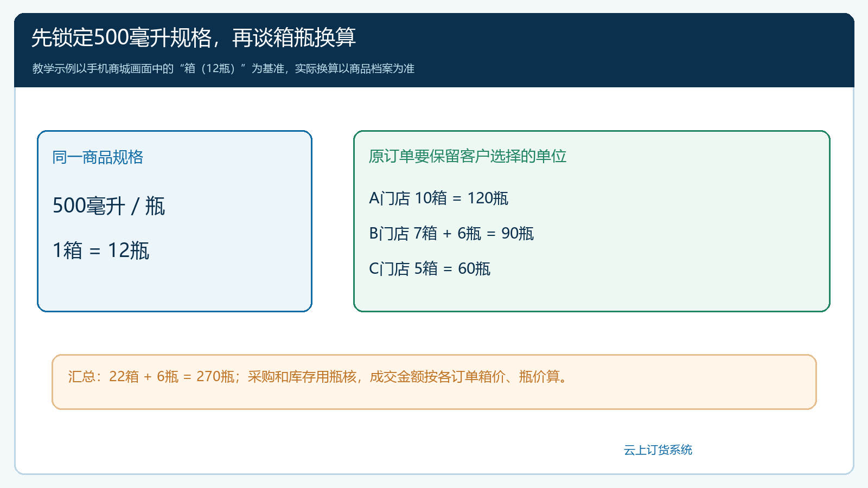
Task: Click the heading 同一商品规格
Action: point(98,157)
